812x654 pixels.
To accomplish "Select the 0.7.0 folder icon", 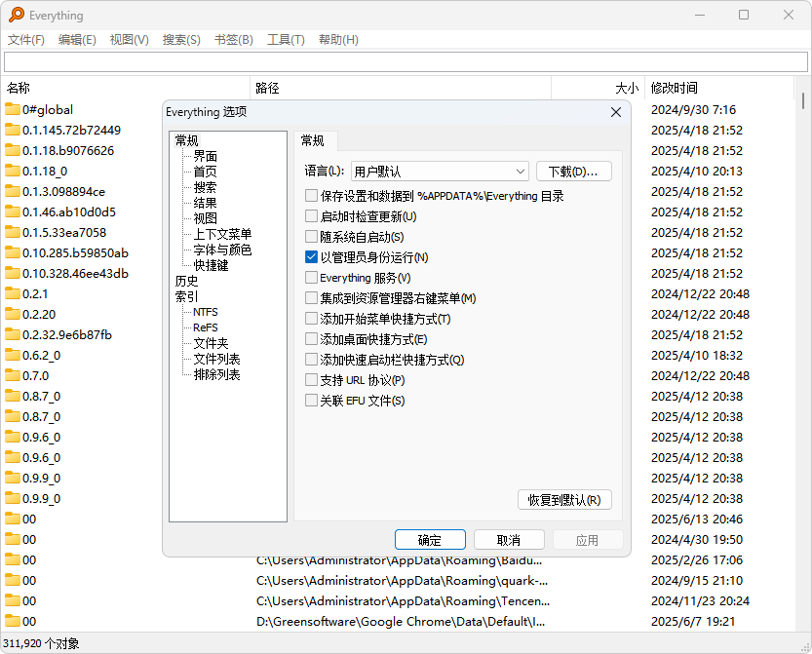I will [13, 375].
